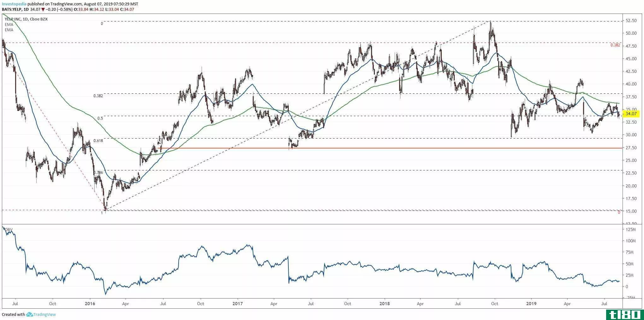Select the second EMA indicator label
The width and height of the screenshot is (644, 320).
point(9,30)
